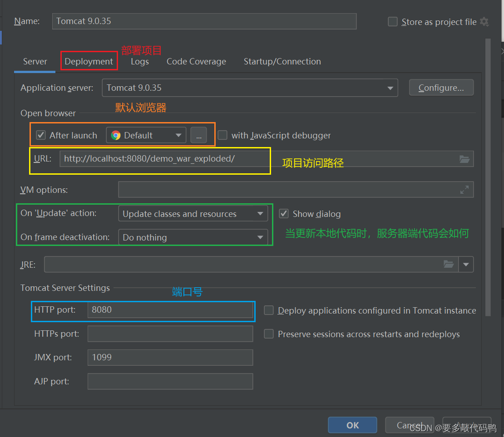This screenshot has height=437, width=504.
Task: Open the JRE dropdown arrow
Action: pyautogui.click(x=466, y=264)
